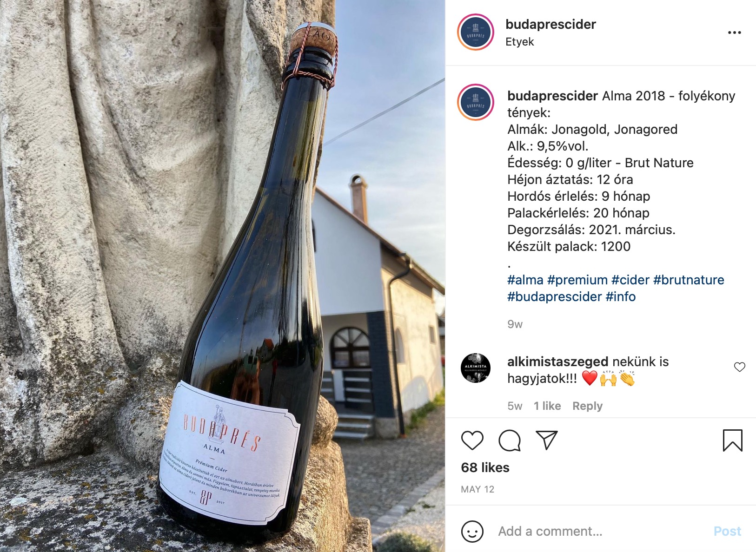Like alkimistaszeged's comment with small heart

pos(739,367)
